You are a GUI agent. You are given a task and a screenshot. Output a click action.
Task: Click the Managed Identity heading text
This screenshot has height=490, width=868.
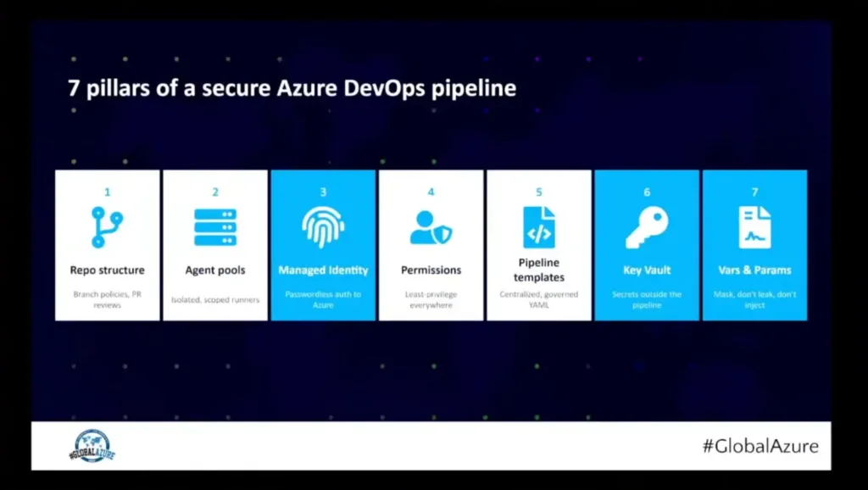(x=323, y=270)
